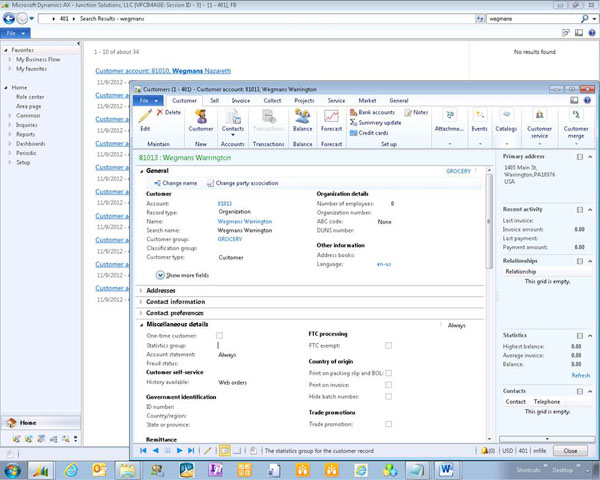Open the Balance icon in ribbon
Screen dimensions: 600x480
(302, 116)
